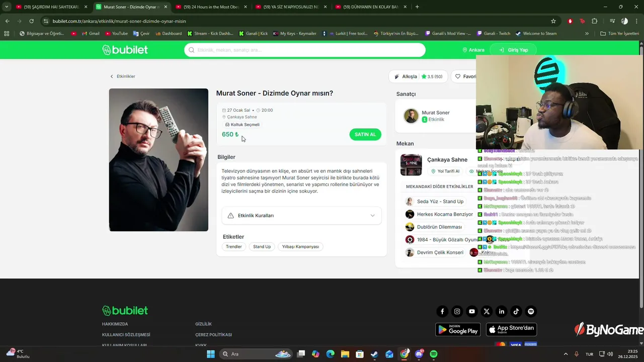Open Tüm Yer İşaretleri folder
The width and height of the screenshot is (644, 362).
point(620,34)
